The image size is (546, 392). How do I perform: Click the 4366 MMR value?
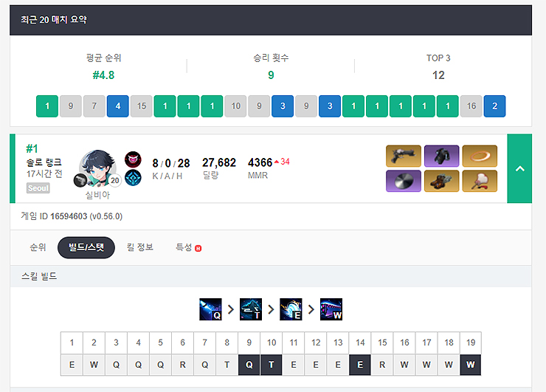tap(260, 162)
